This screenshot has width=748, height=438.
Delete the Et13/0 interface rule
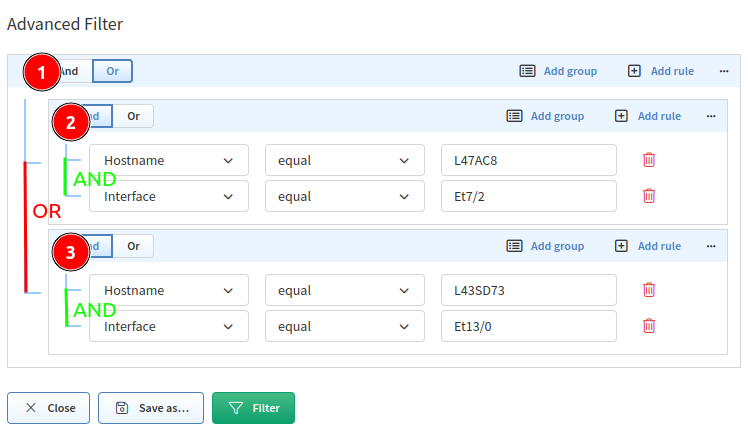pyautogui.click(x=649, y=326)
